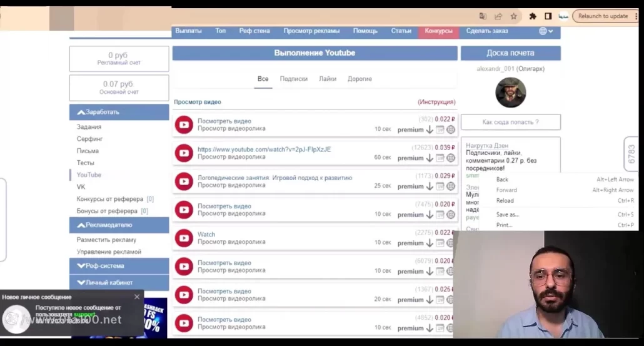Viewport: 644px width, 346px height.
Task: Click the Как сюда попасть ? button
Action: point(510,122)
